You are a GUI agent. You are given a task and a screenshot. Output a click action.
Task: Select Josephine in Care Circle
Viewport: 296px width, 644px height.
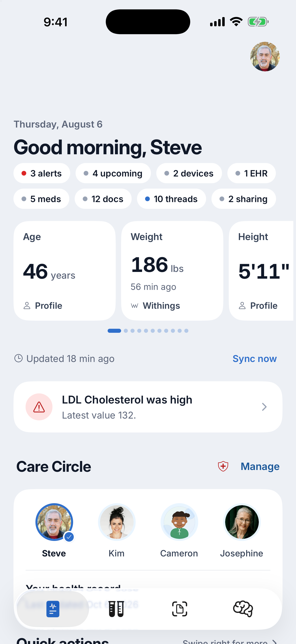pos(242,531)
